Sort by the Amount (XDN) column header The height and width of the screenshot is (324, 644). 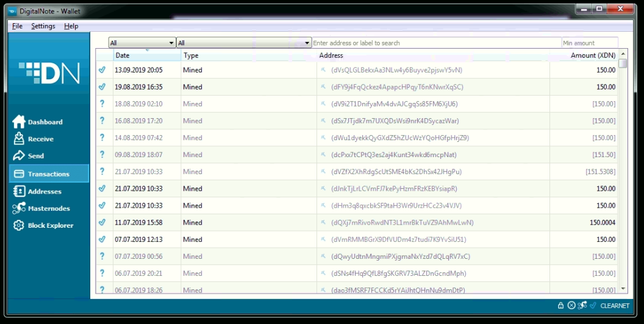(584, 55)
